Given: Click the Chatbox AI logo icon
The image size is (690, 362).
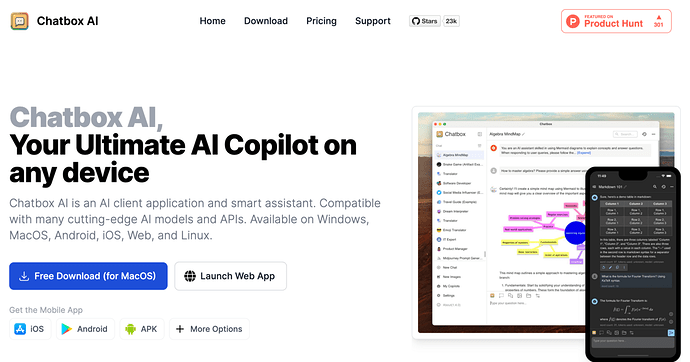Looking at the screenshot, I should pyautogui.click(x=20, y=21).
